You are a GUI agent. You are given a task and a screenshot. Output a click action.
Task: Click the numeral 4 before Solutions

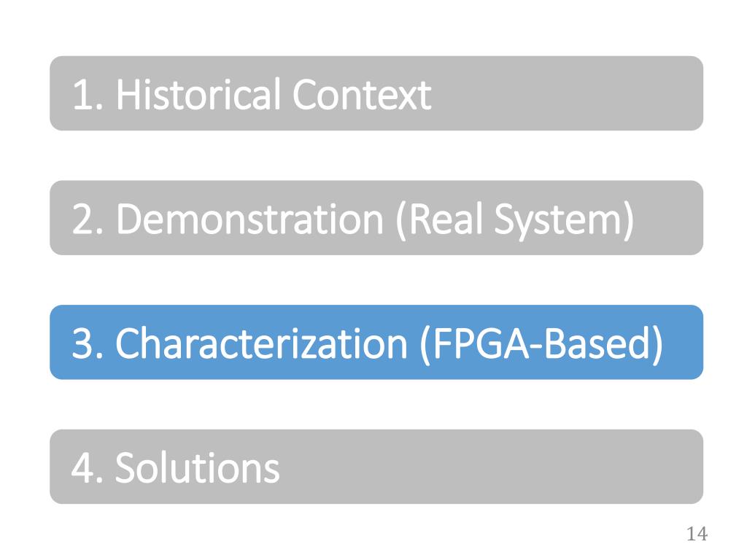(83, 467)
